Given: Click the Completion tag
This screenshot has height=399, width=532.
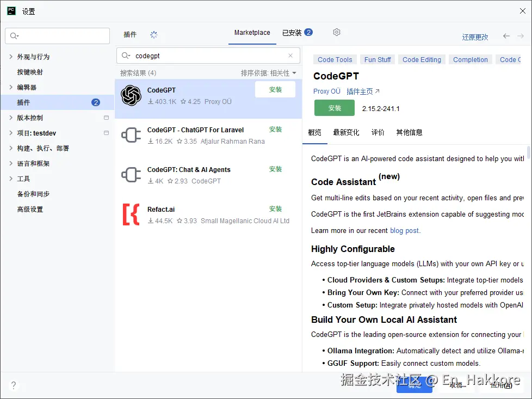Looking at the screenshot, I should tap(470, 60).
